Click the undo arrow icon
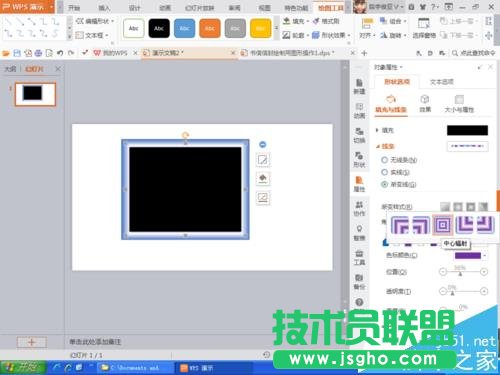The image size is (500, 375). [60, 53]
